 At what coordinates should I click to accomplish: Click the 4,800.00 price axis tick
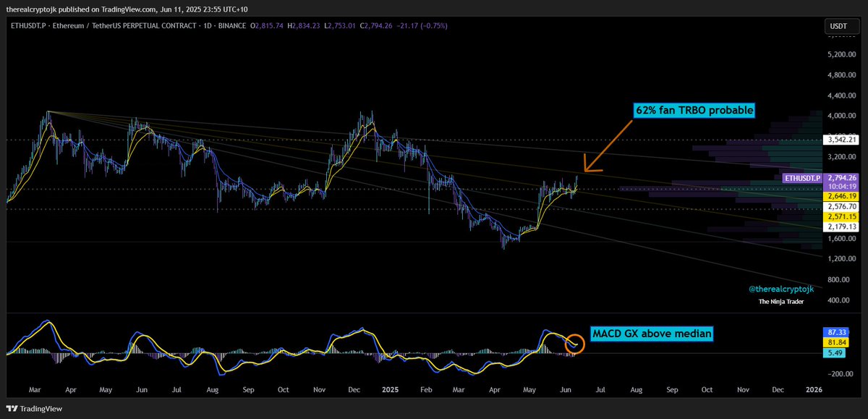pos(841,75)
